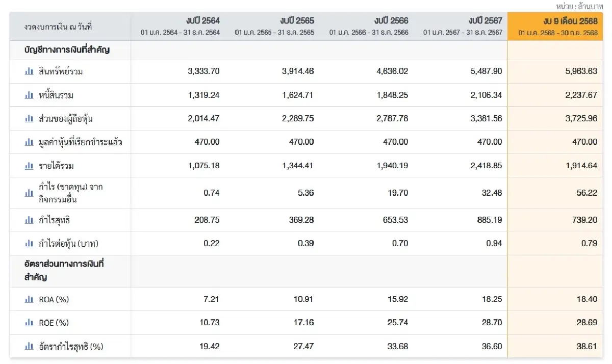Click chart icon beside รายได้รวม

tap(29, 166)
